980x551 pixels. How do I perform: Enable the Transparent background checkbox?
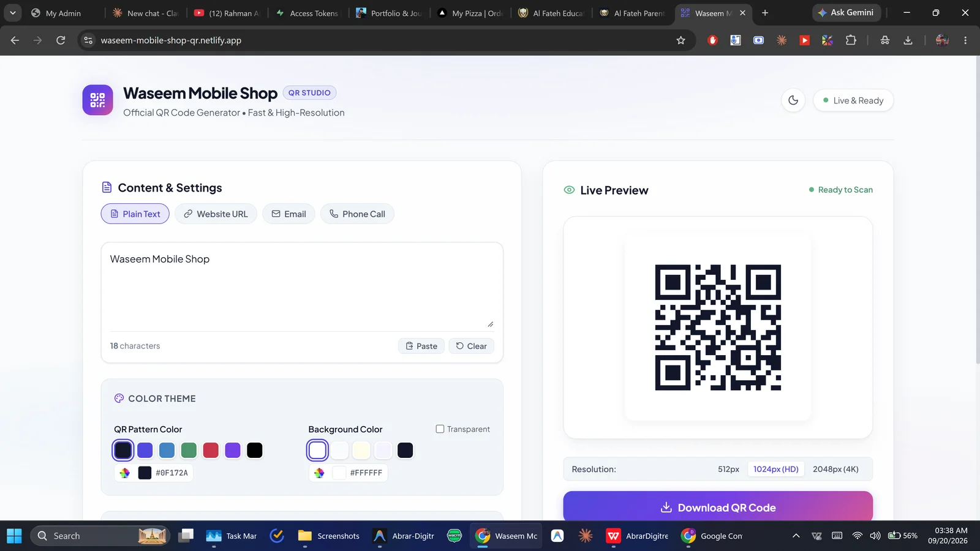pyautogui.click(x=440, y=429)
